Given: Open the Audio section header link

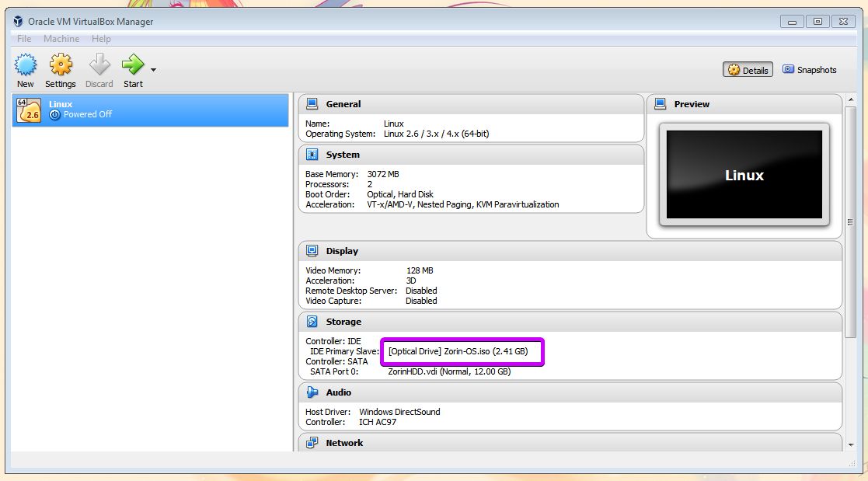Looking at the screenshot, I should point(338,392).
